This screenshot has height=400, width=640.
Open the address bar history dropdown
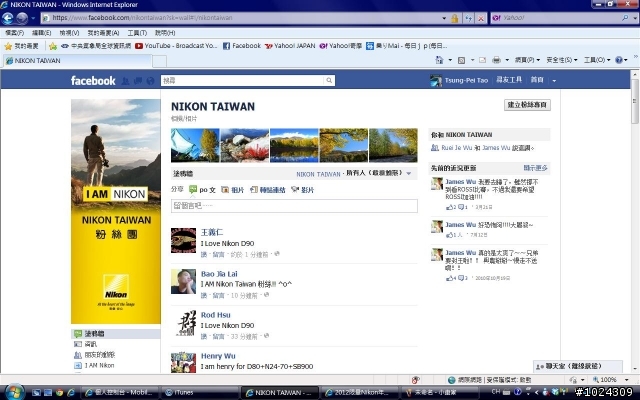(x=444, y=18)
